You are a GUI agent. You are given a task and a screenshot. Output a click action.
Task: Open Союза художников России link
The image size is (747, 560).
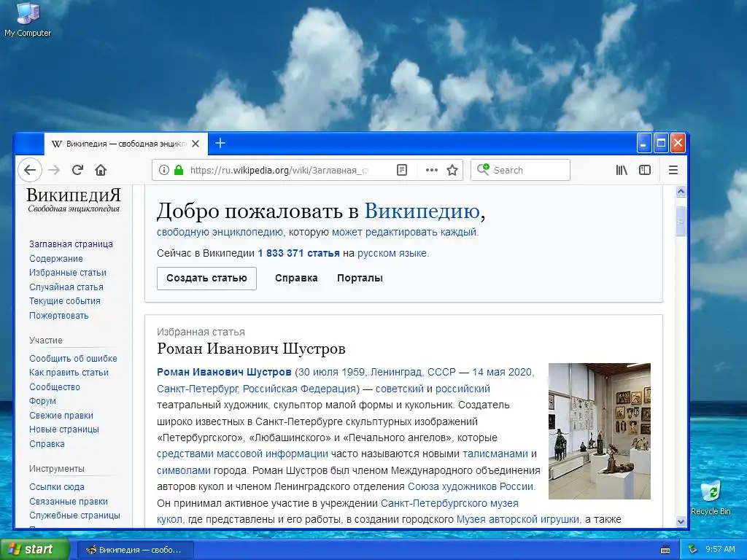[471, 486]
